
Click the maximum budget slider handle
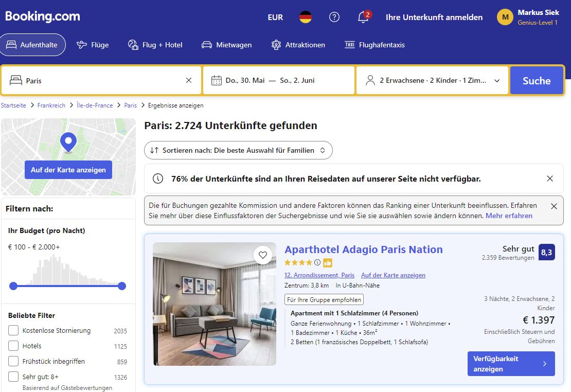(122, 286)
